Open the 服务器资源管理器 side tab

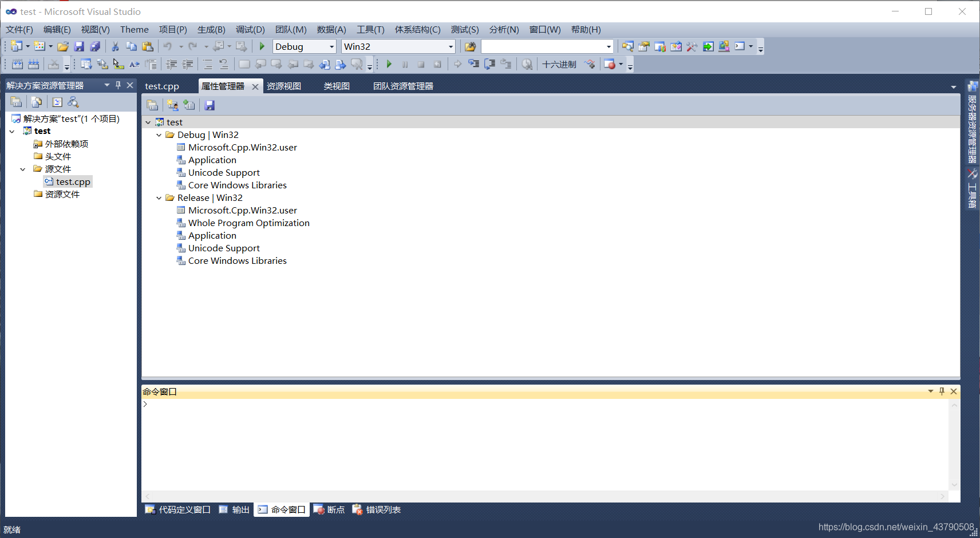(972, 122)
